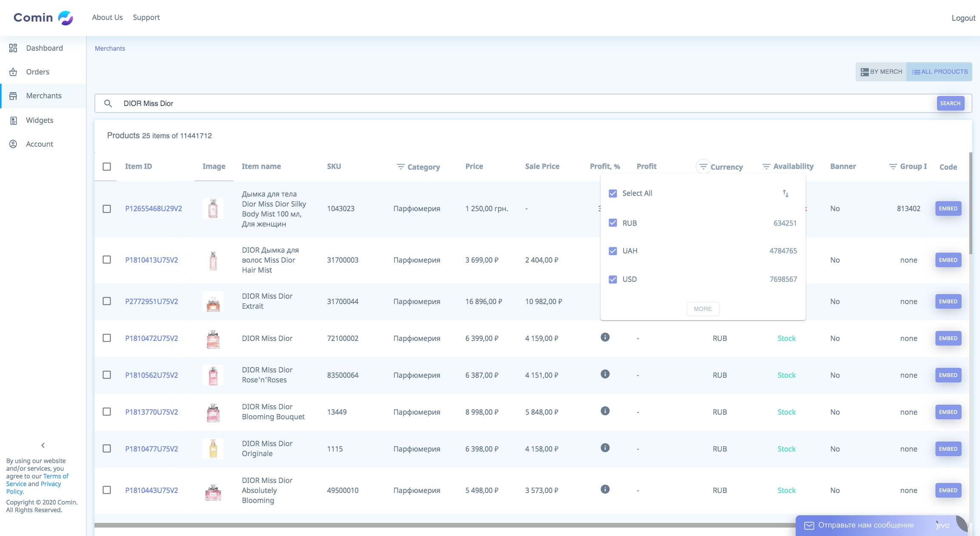This screenshot has height=536, width=980.
Task: Click the Miss Dior Hair Mist thumbnail
Action: 213,260
